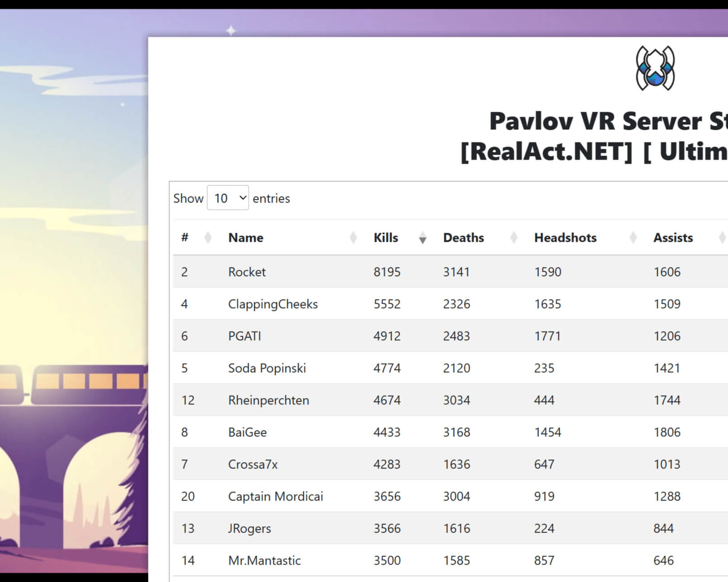Select the PGATI name cell
The height and width of the screenshot is (582, 728).
pyautogui.click(x=244, y=336)
